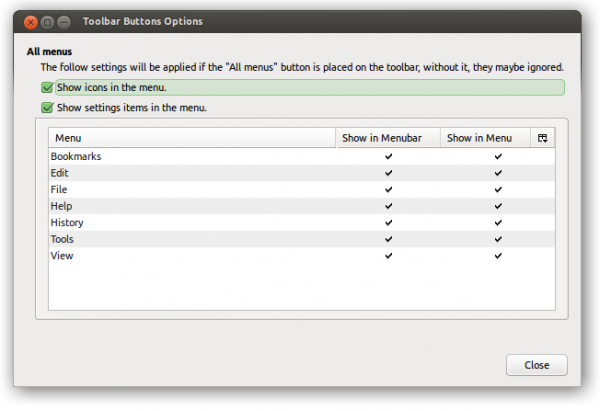Select the File row label
This screenshot has height=411, width=600.
tap(59, 189)
